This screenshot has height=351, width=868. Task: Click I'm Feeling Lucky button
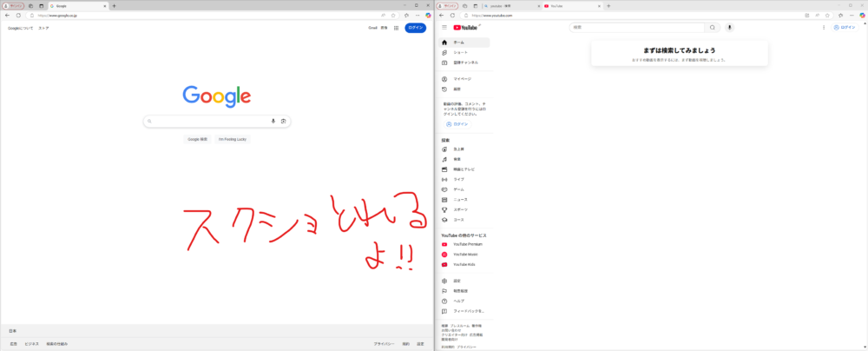click(x=233, y=139)
